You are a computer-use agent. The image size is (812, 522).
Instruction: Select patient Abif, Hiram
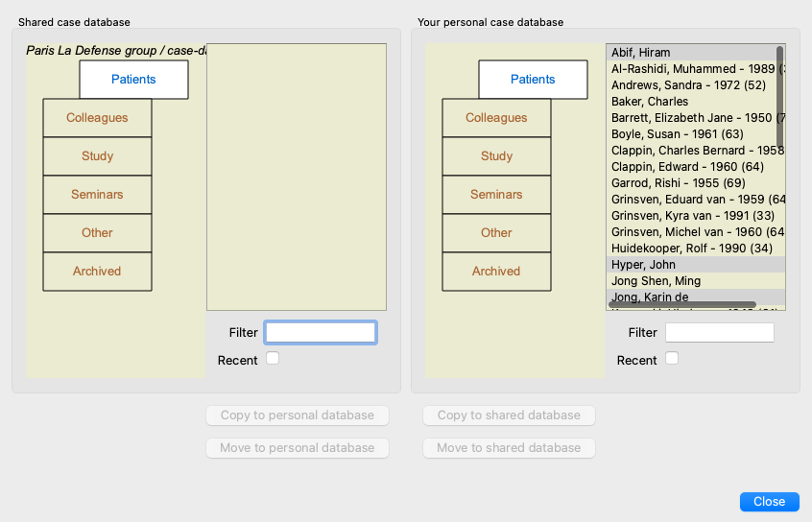tap(696, 53)
